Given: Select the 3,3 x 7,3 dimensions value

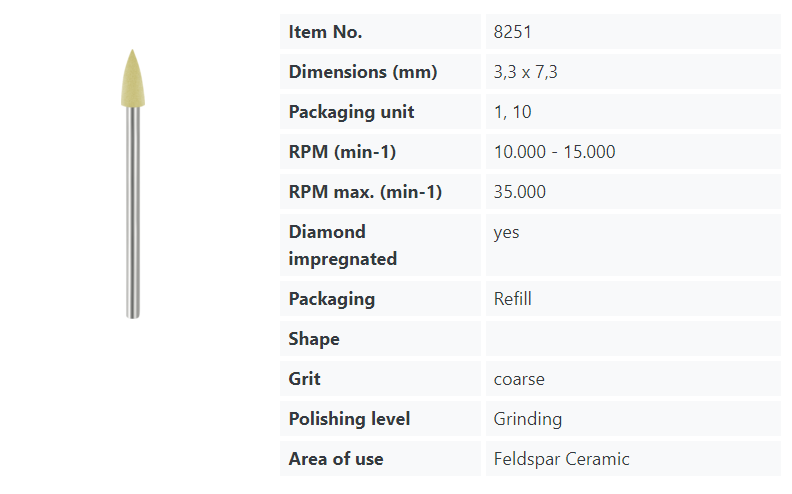Looking at the screenshot, I should click(x=526, y=72).
